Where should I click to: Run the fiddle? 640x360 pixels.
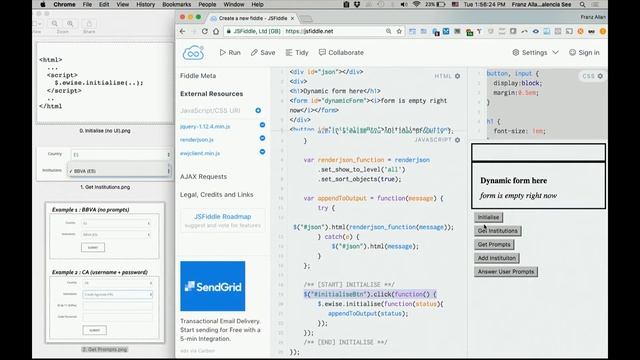point(230,53)
